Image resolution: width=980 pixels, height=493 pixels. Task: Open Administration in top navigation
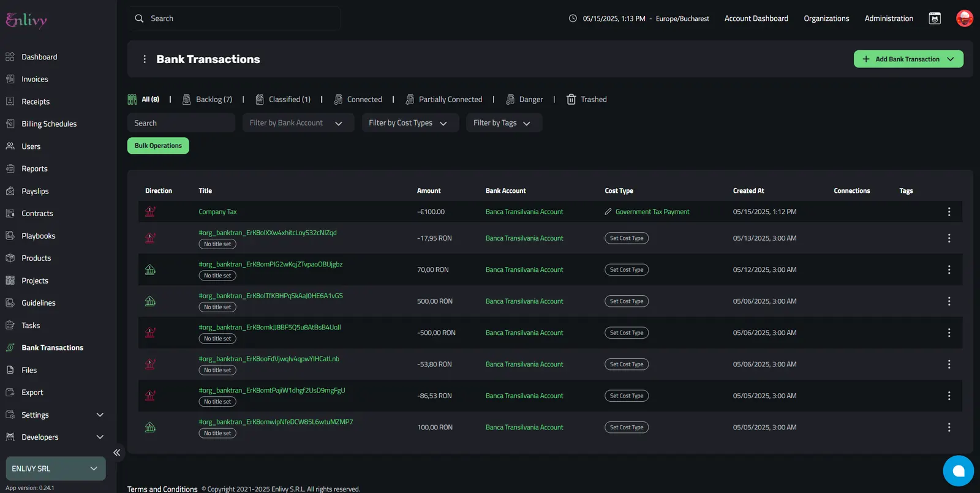tap(889, 18)
